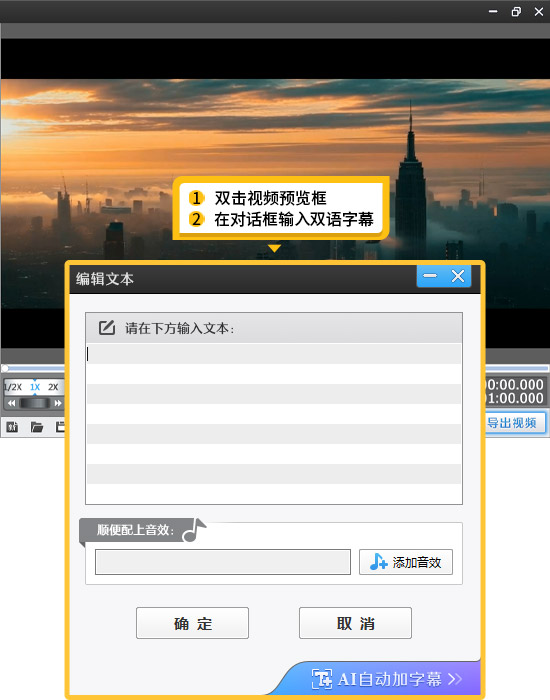
Task: Click the sound effect path field
Action: 223,562
